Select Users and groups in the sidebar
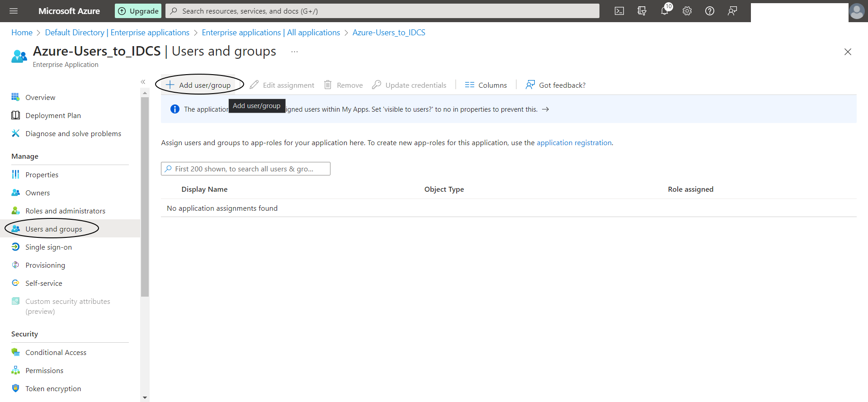Screen dimensions: 868x402 (70, 229)
